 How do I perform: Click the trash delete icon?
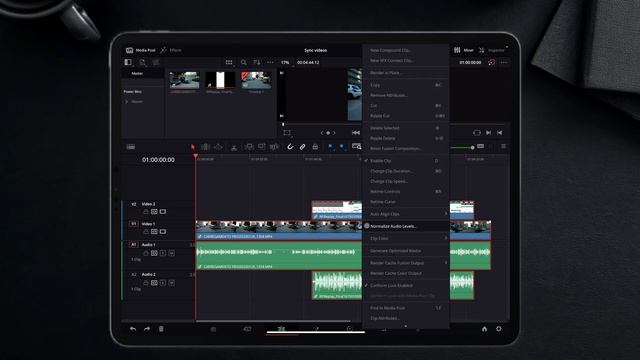(161, 329)
